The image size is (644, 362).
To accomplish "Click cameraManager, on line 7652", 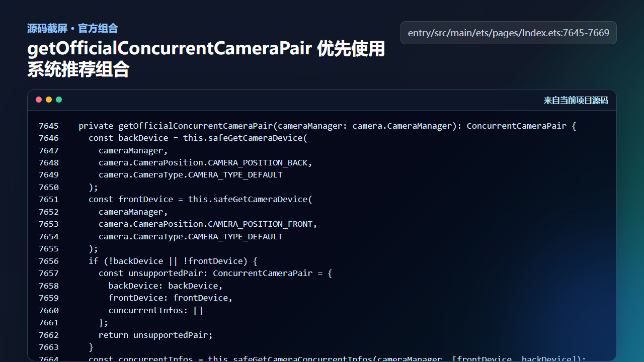I will click(x=133, y=212).
